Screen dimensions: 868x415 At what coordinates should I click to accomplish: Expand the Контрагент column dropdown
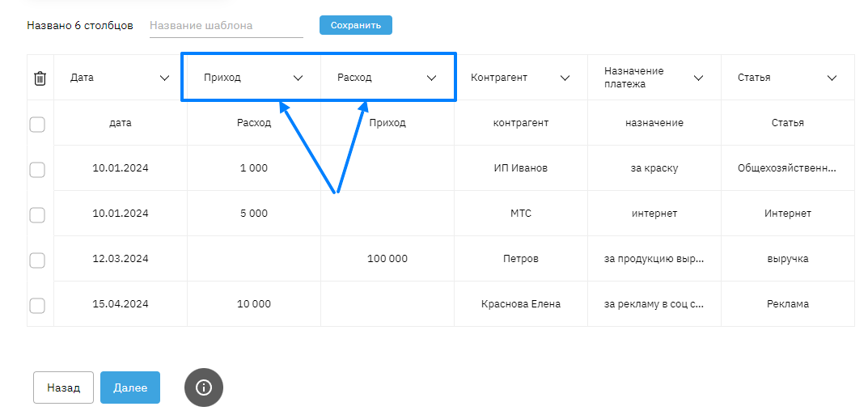pyautogui.click(x=565, y=78)
